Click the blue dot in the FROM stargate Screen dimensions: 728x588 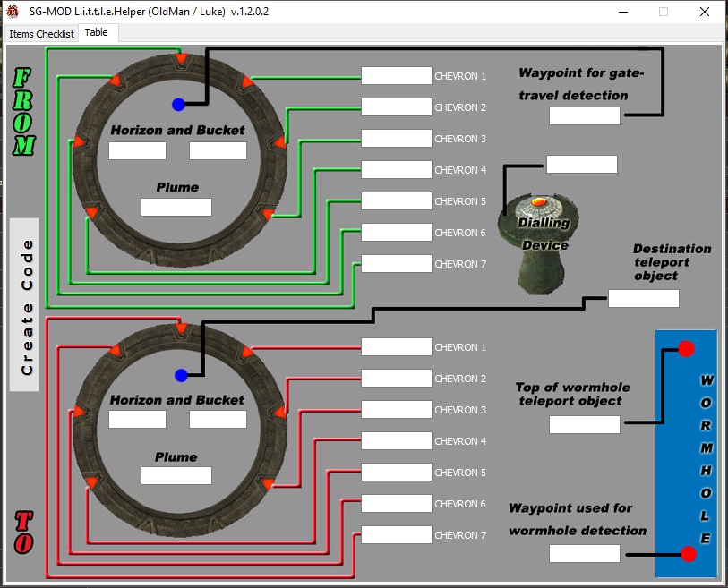pos(178,105)
